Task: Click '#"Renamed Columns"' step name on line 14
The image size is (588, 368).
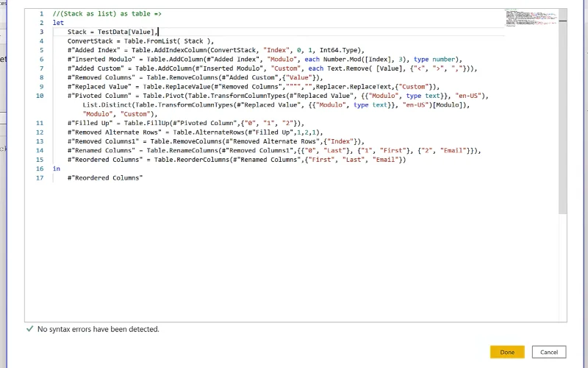Action: coord(101,151)
